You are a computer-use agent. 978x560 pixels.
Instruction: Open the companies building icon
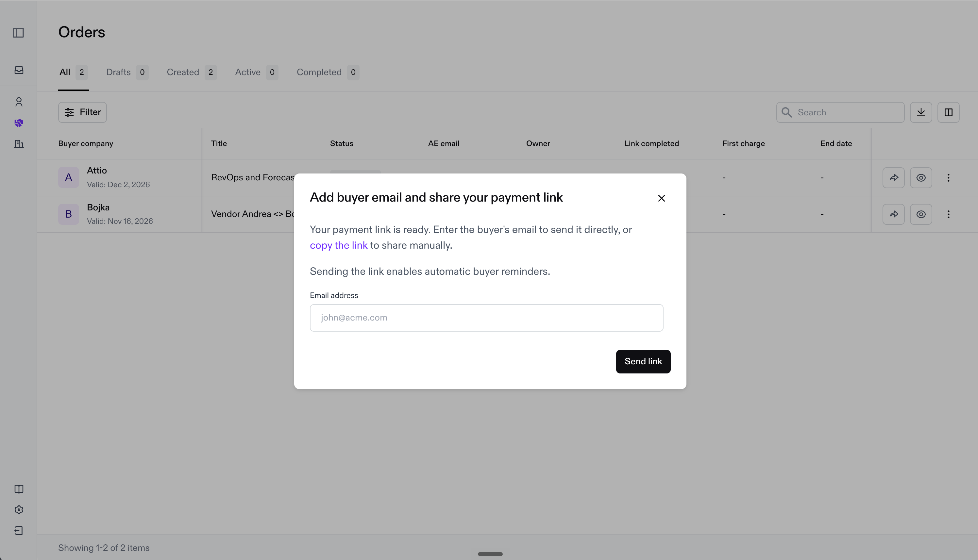coord(19,144)
